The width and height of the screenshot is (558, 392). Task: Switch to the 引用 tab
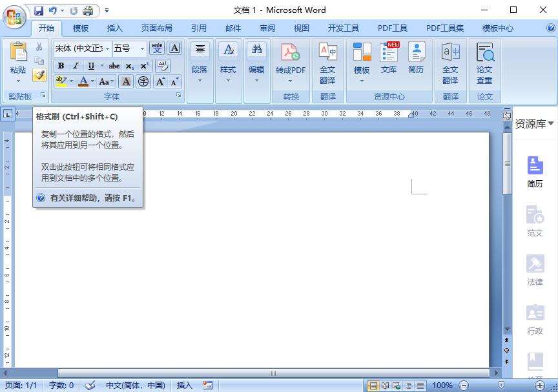(x=198, y=28)
